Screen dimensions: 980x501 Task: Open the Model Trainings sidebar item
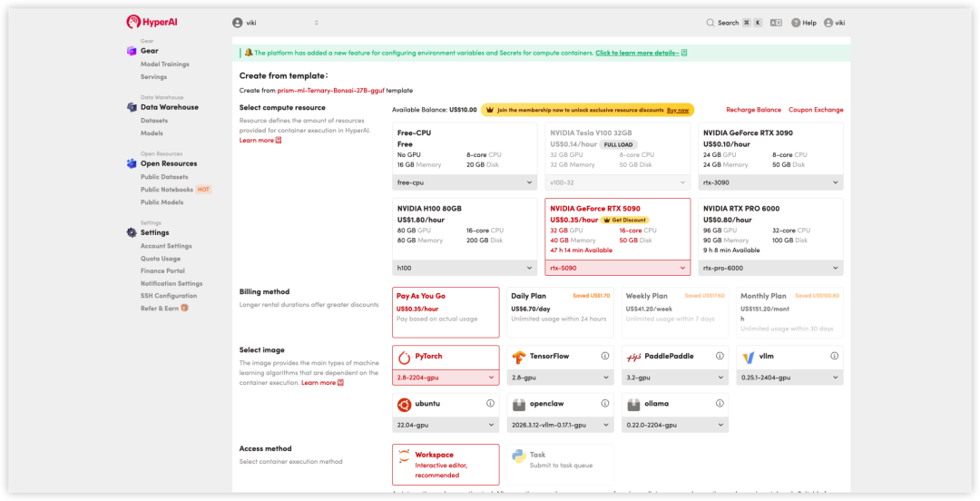[165, 64]
